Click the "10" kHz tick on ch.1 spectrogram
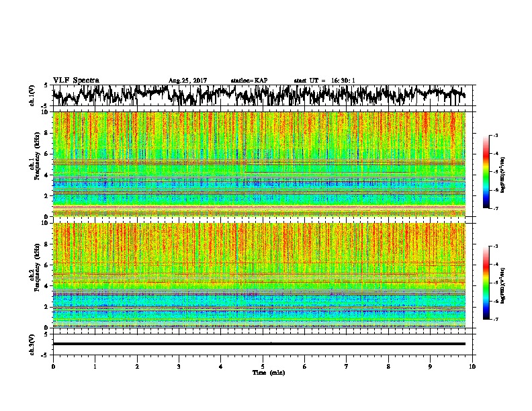Image resolution: width=532 pixels, height=411 pixels. tap(45, 112)
